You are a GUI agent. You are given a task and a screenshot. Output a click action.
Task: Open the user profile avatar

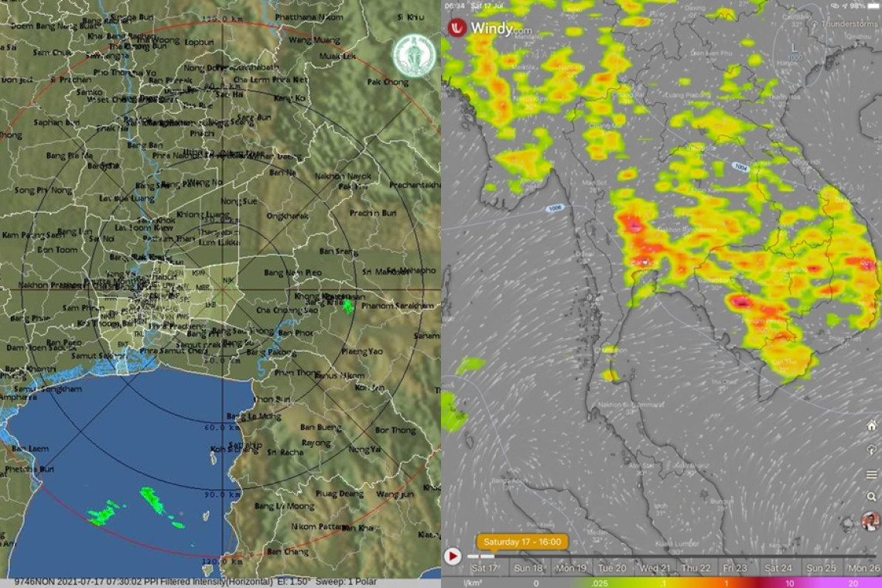point(870,521)
